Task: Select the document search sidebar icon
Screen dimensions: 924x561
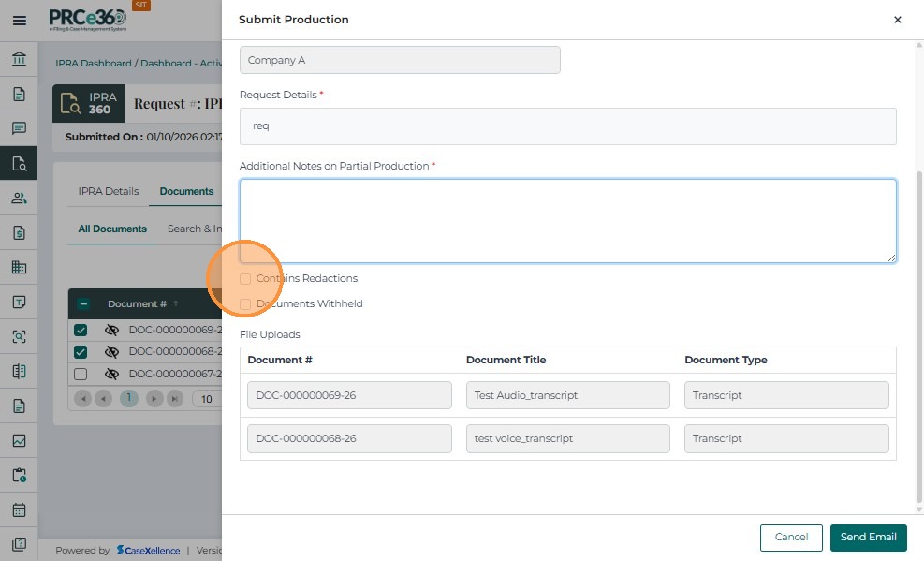Action: coord(19,163)
